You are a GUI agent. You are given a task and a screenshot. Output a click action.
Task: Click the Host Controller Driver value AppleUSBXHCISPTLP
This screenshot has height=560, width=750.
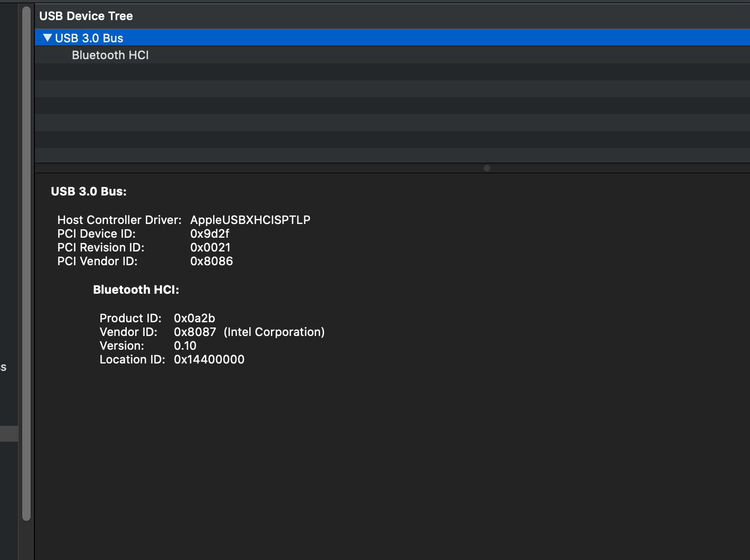tap(249, 220)
